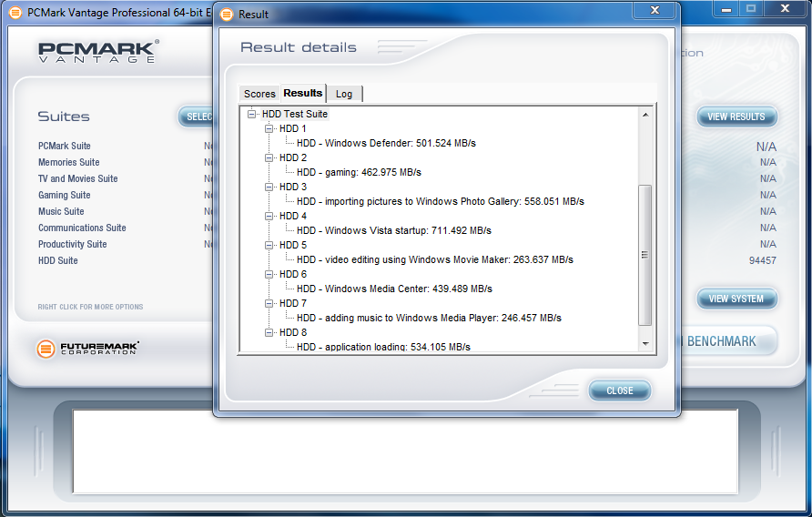Image resolution: width=812 pixels, height=517 pixels.
Task: Select the video editing 263.637 MB/s result
Action: click(x=435, y=259)
